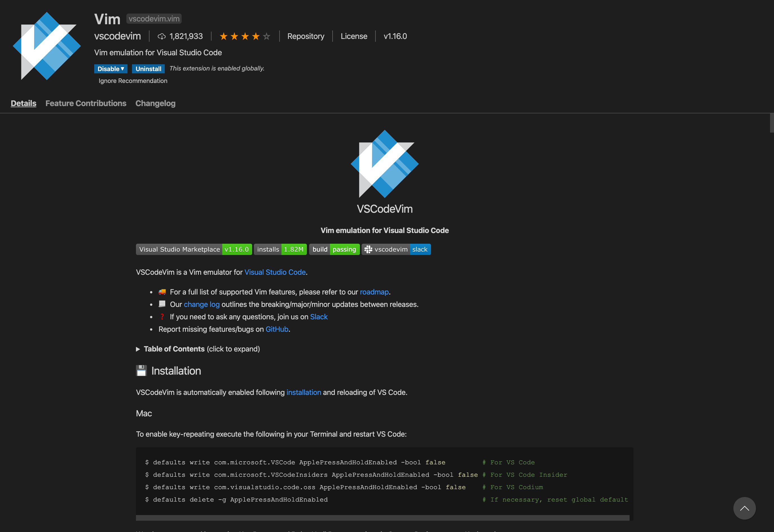Click the star rating icons
Viewport: 774px width, 532px height.
[245, 36]
